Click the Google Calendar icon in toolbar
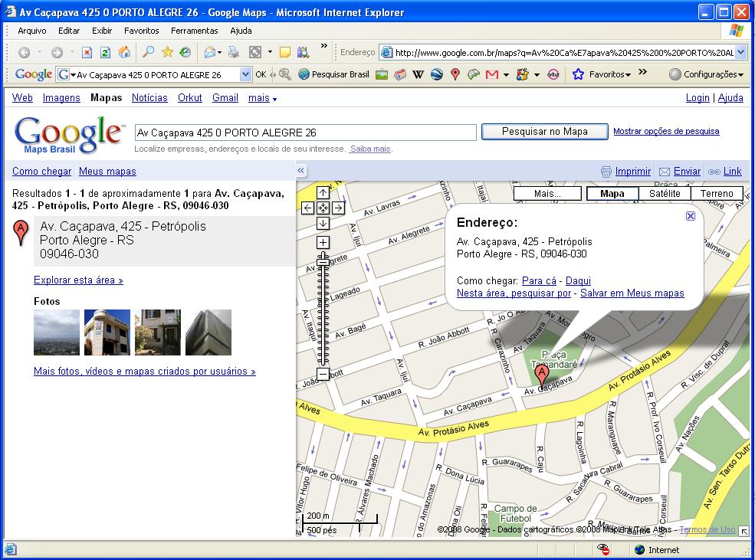Viewport: 755px width, 560px height. coord(399,74)
